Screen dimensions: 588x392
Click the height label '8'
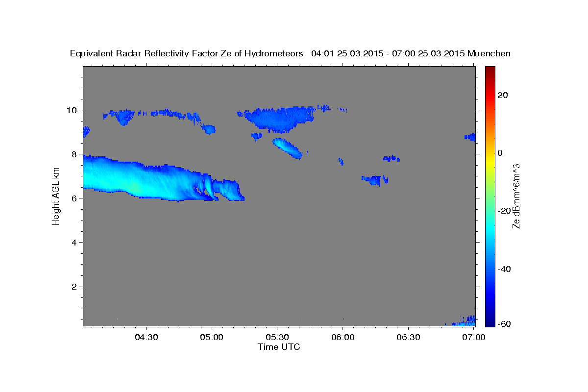[73, 154]
